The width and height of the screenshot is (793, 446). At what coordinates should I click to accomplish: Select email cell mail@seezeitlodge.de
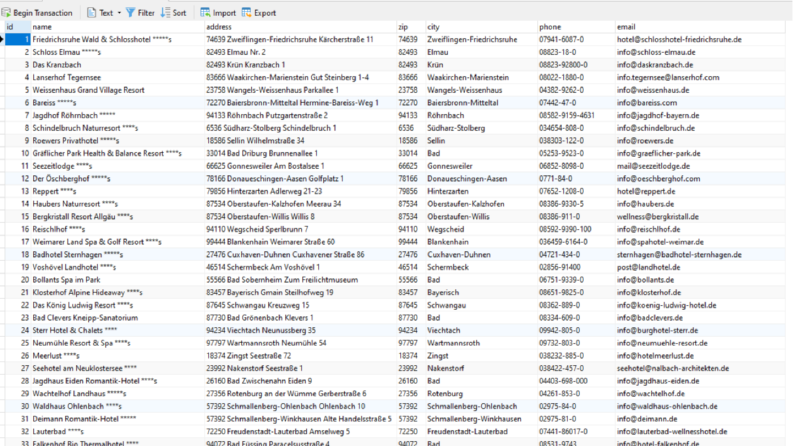700,166
